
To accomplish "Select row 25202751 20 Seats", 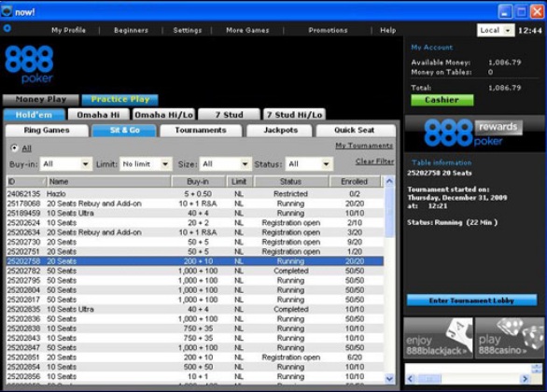I will (x=195, y=251).
